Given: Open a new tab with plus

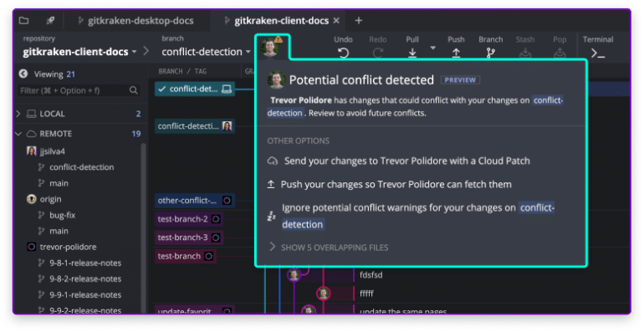Looking at the screenshot, I should (359, 21).
